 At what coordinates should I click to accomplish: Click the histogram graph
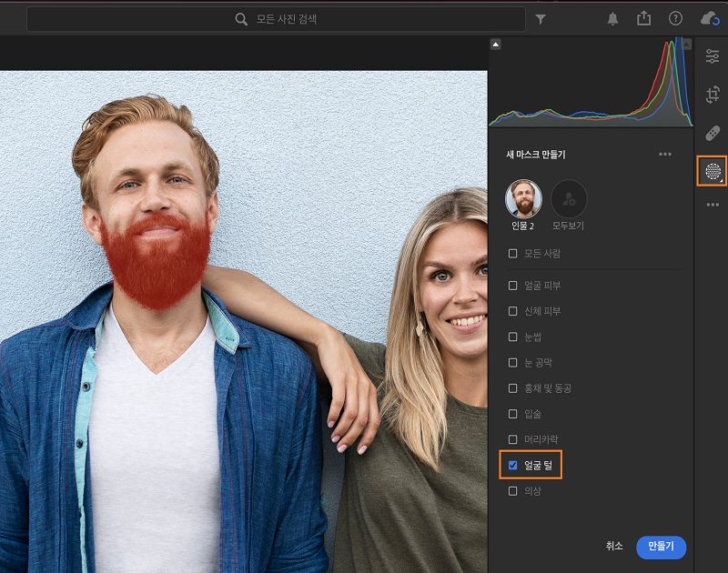(591, 83)
